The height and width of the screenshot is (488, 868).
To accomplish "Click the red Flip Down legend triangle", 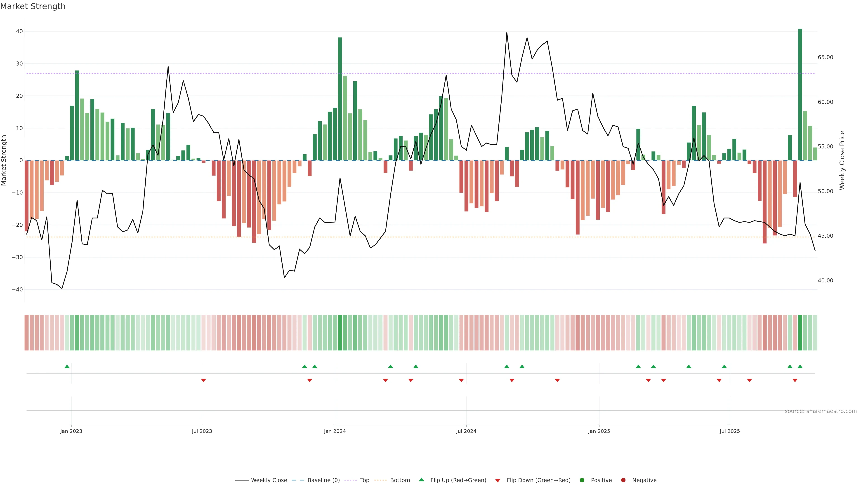I will point(498,480).
